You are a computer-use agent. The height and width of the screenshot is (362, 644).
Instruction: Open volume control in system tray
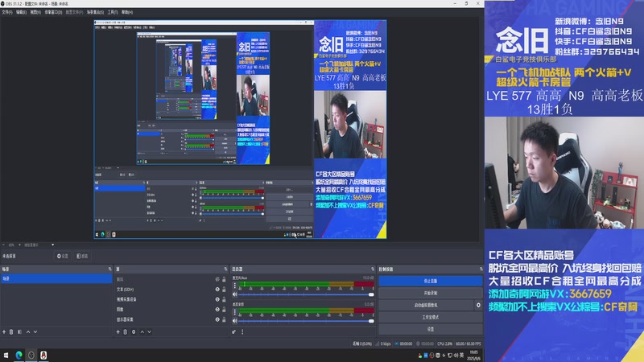pos(456,356)
